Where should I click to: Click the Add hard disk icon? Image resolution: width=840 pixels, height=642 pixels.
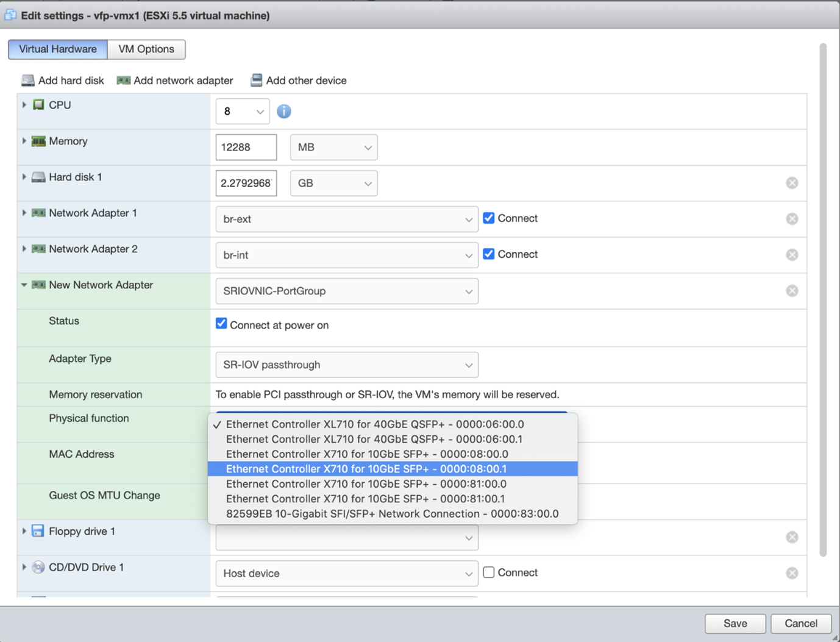tap(27, 80)
